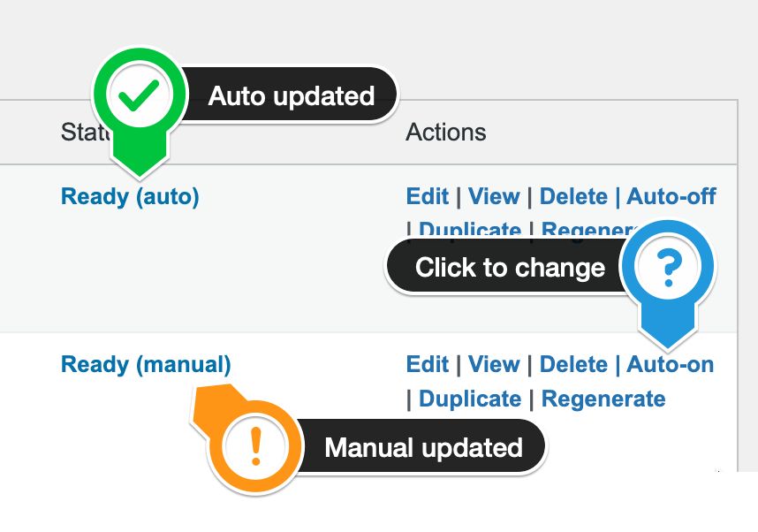The image size is (758, 532).
Task: Open the 'Ready (auto)' status link
Action: [130, 197]
